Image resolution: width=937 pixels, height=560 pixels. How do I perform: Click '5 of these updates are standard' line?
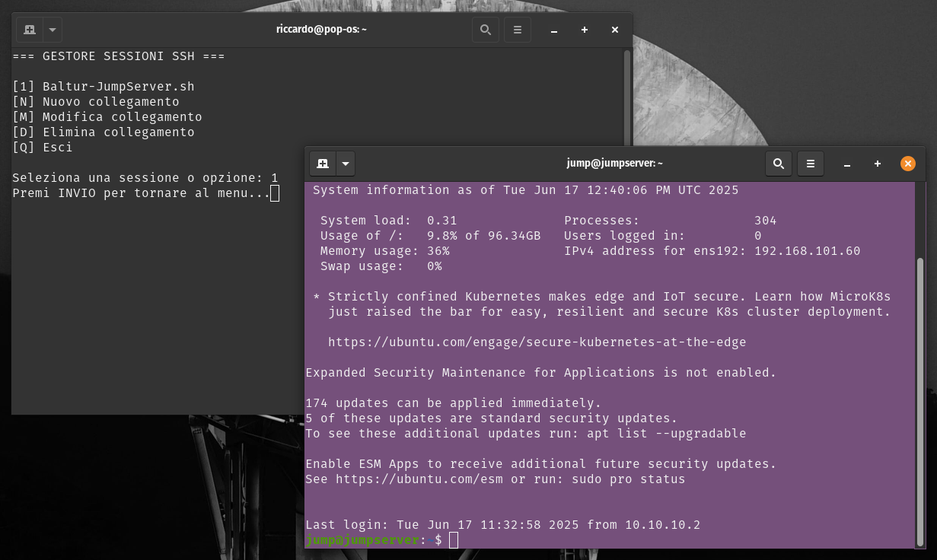[x=492, y=418]
